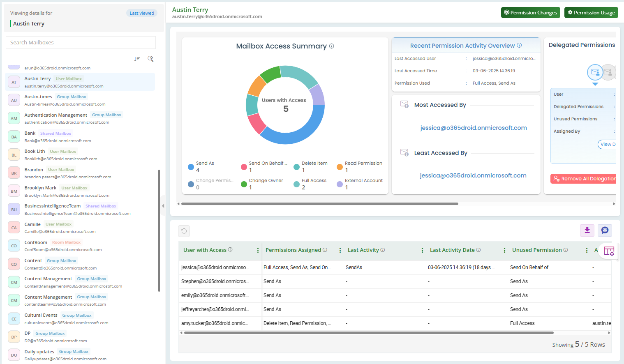The image size is (624, 364).
Task: Click info icon beside Mailbox Access Summary
Action: pos(331,46)
